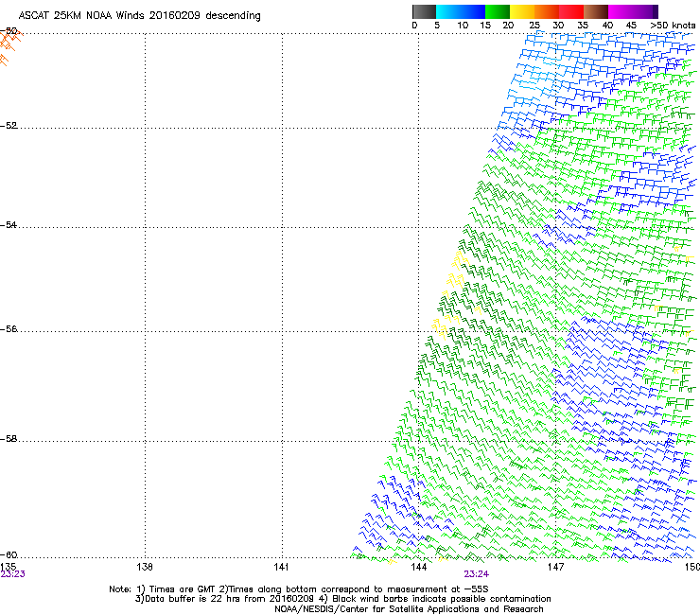Click the latitude label '-58'
Image resolution: width=700 pixels, height=615 pixels.
click(9, 439)
